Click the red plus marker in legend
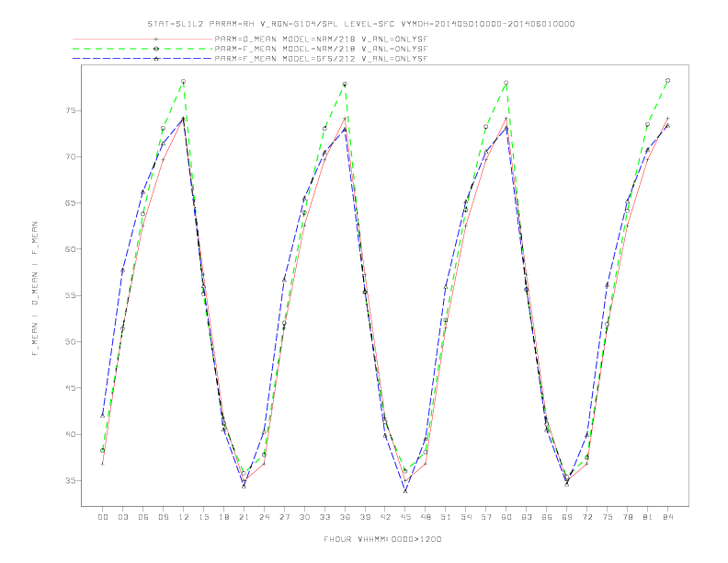This screenshot has width=728, height=563. pyautogui.click(x=156, y=39)
